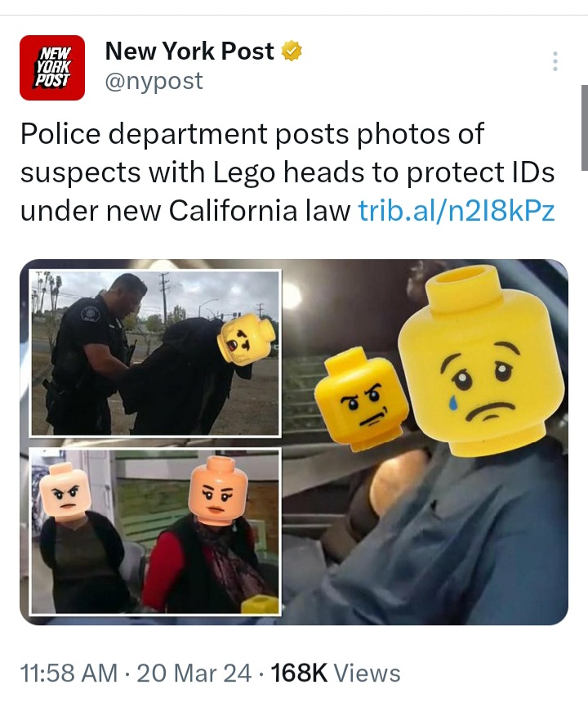Open the trib.al/n2I8kPz link
The width and height of the screenshot is (588, 707).
pyautogui.click(x=457, y=210)
